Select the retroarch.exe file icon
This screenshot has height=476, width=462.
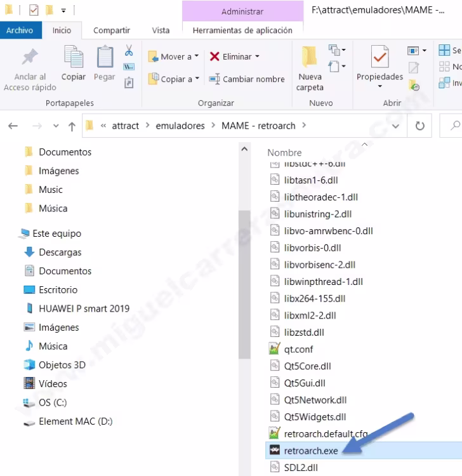tap(275, 450)
